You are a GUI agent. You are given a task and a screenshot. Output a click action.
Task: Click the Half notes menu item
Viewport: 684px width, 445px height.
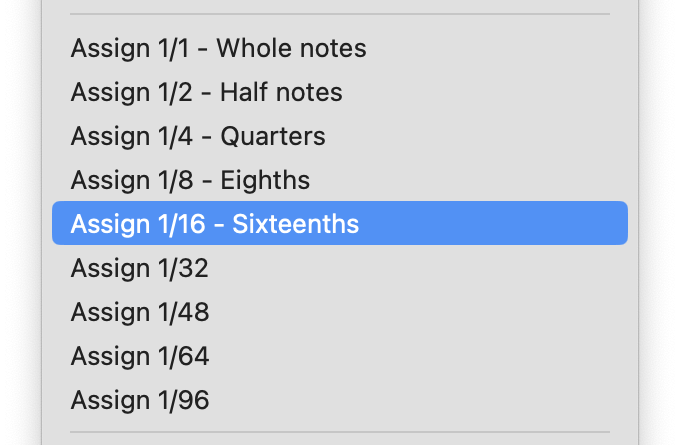(x=206, y=93)
